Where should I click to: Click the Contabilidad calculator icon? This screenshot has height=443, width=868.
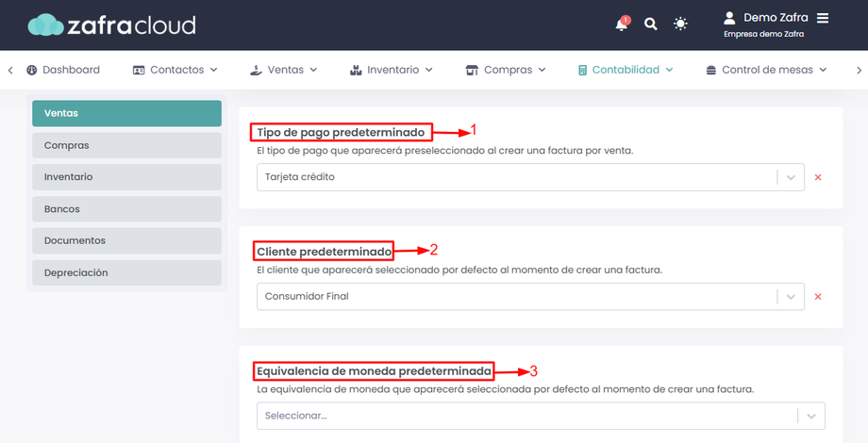[x=582, y=71]
